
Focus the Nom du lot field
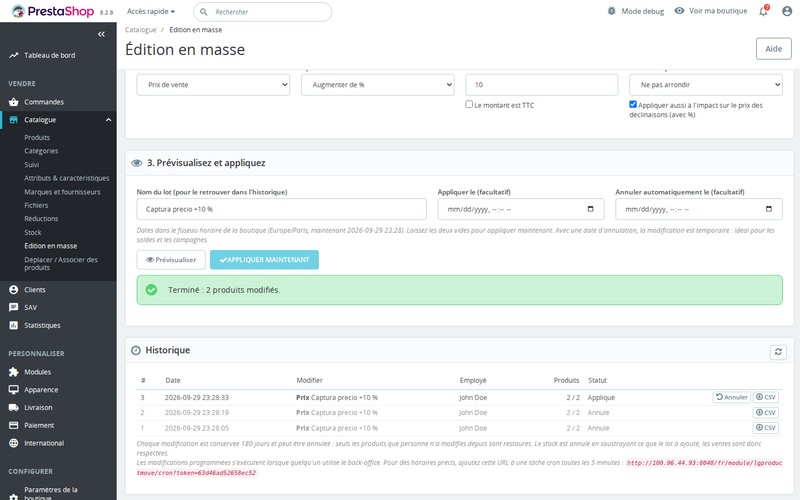[x=282, y=209]
